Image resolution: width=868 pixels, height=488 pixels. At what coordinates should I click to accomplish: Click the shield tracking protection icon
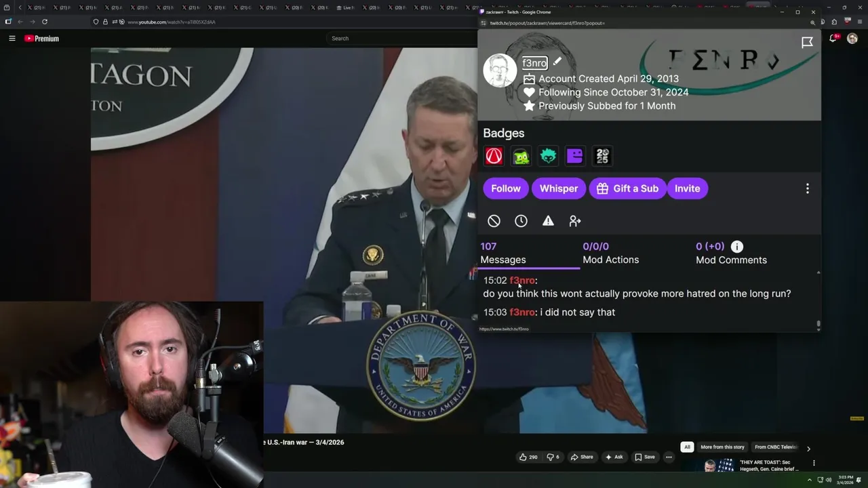(x=96, y=22)
